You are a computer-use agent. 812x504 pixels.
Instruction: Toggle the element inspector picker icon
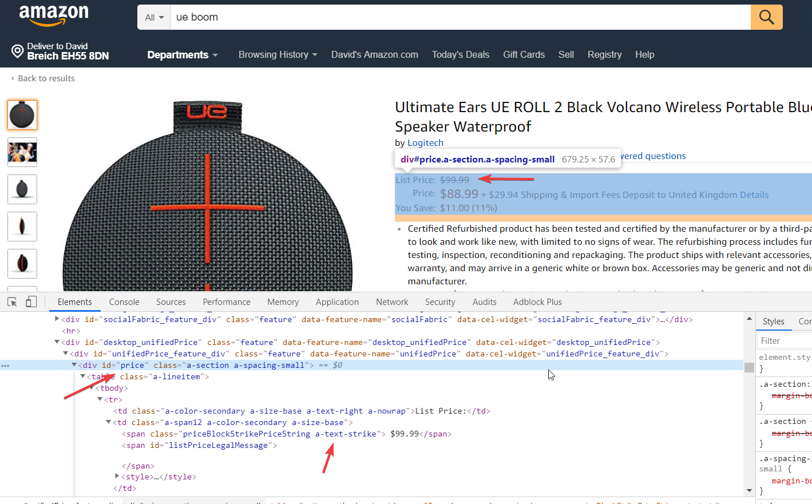[x=12, y=301]
